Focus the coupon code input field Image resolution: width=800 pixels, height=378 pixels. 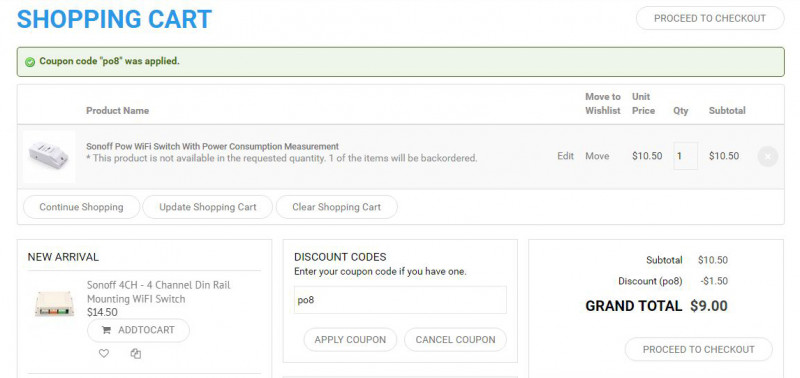point(401,300)
